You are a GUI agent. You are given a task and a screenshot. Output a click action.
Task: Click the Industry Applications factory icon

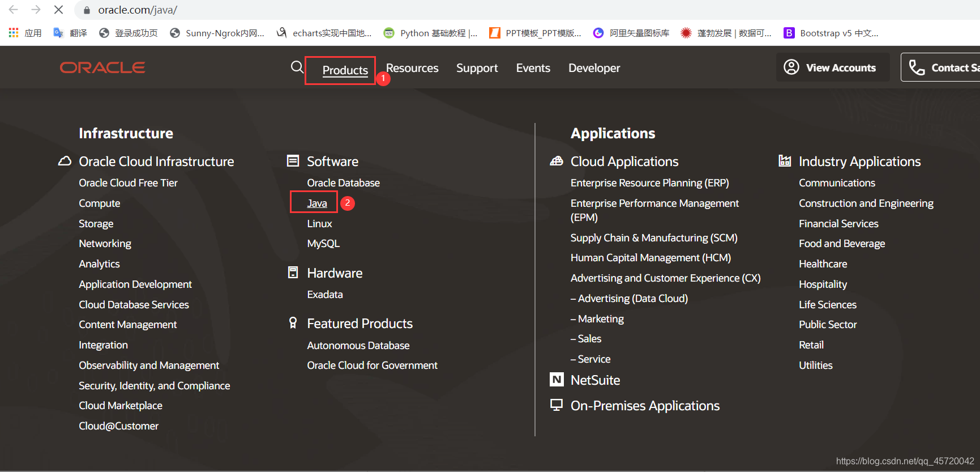[x=785, y=161]
